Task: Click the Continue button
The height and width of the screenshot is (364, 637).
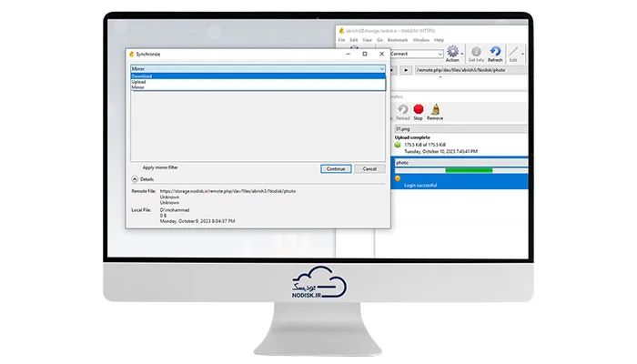Action: click(336, 168)
